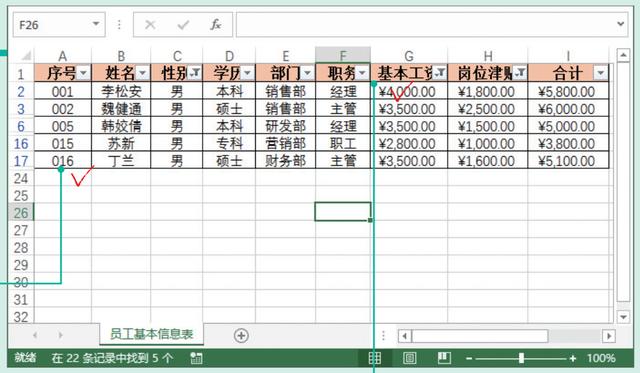This screenshot has height=373, width=640.
Task: Select column G header
Action: (x=409, y=56)
